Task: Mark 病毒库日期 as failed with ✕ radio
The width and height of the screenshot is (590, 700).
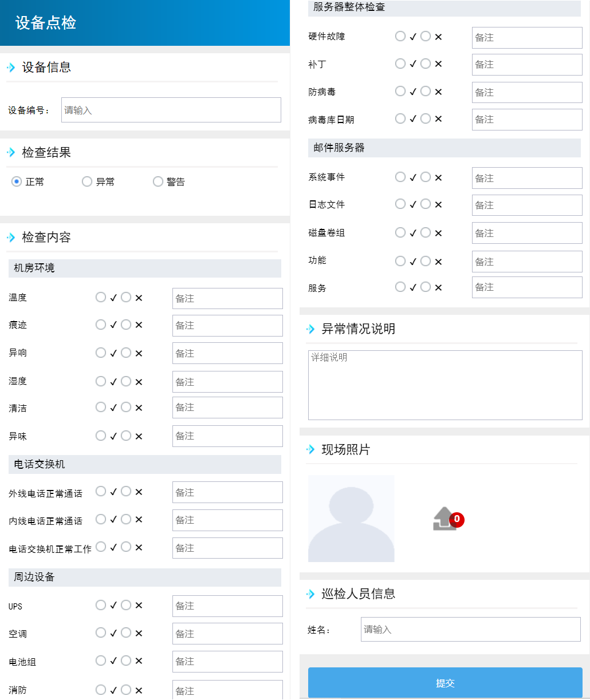Action: point(426,118)
